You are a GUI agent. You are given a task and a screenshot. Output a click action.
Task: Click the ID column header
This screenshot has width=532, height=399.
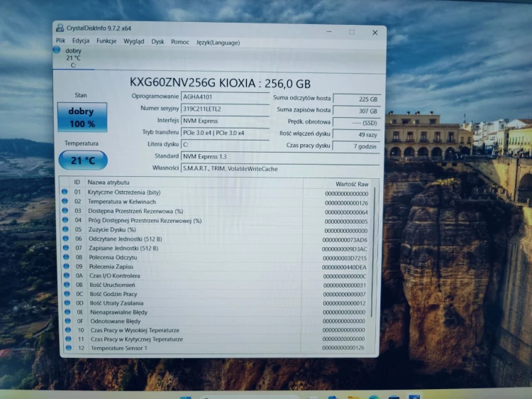pos(77,182)
